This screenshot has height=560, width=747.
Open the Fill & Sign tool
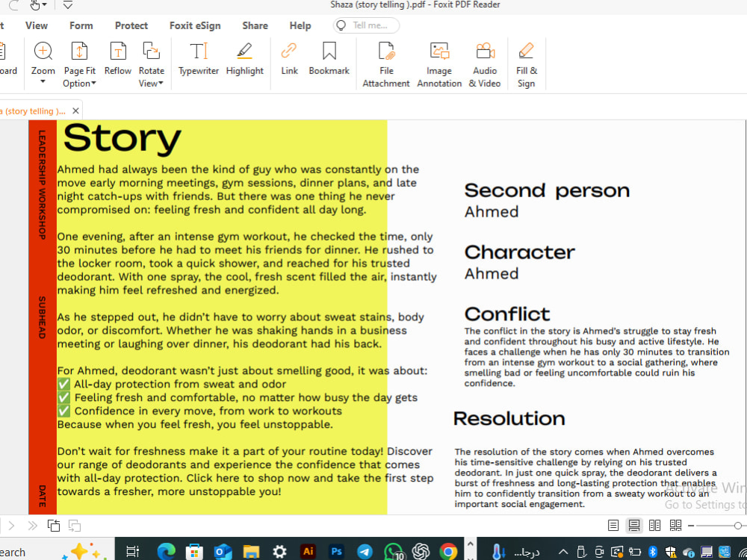527,65
